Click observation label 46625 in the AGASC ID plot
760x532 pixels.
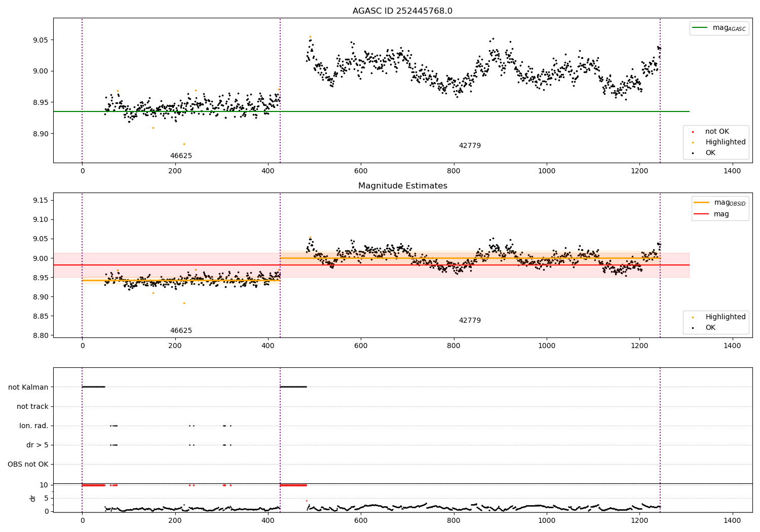(x=181, y=156)
